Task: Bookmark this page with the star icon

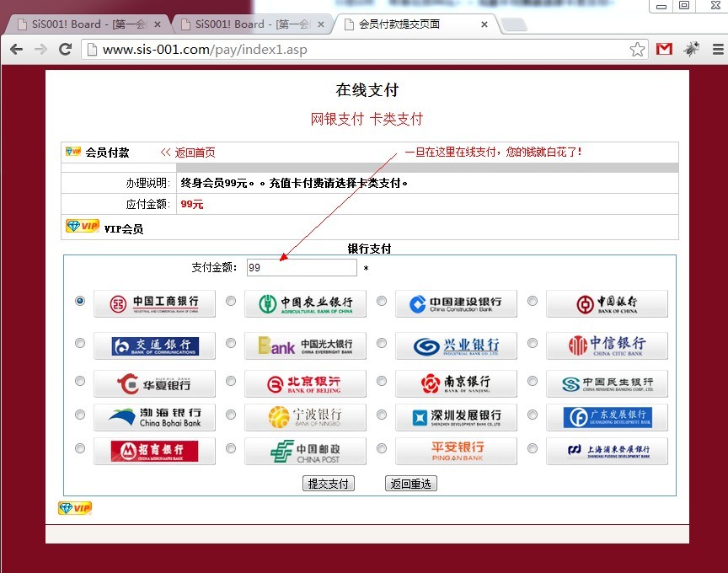Action: click(x=637, y=49)
